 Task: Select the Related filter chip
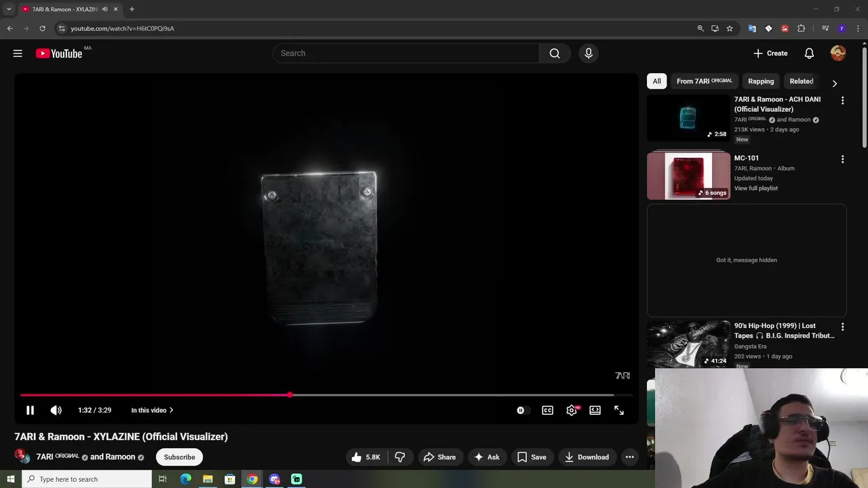pyautogui.click(x=801, y=81)
